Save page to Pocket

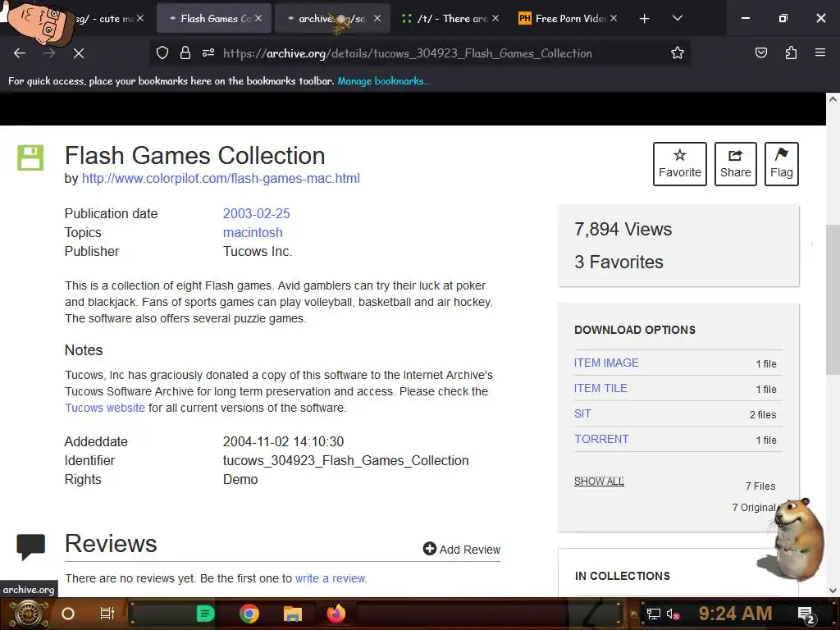click(x=760, y=52)
